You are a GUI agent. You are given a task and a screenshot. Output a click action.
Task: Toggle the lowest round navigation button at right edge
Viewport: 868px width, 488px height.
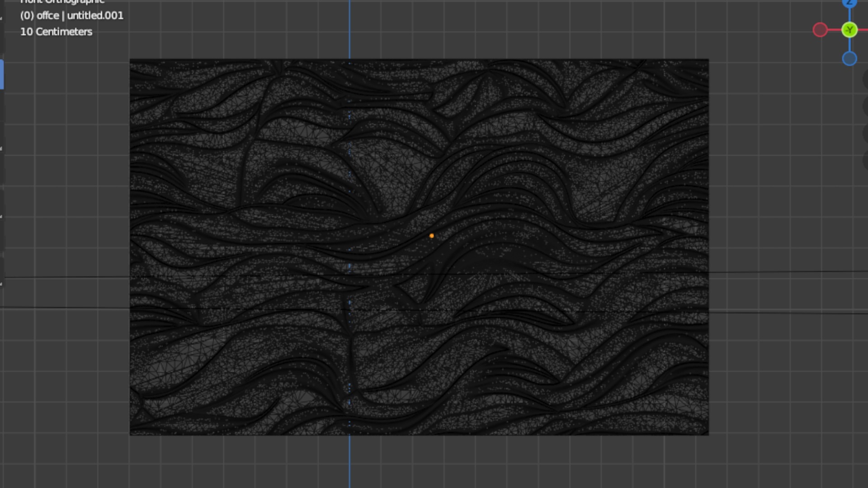865,160
